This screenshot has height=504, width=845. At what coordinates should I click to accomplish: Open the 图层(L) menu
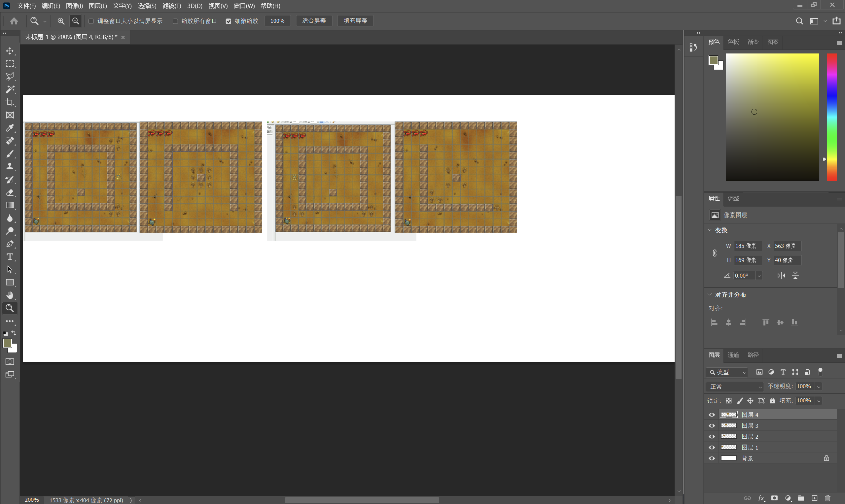98,6
